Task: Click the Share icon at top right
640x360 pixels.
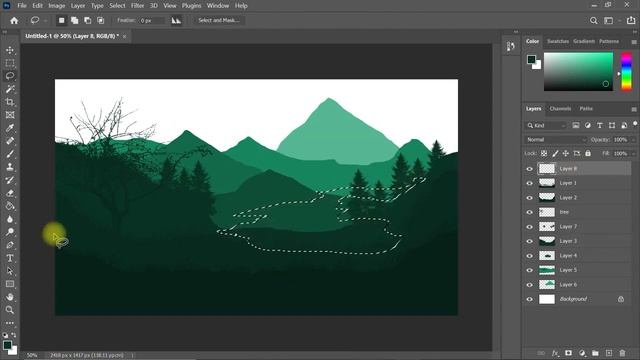Action: (x=631, y=20)
